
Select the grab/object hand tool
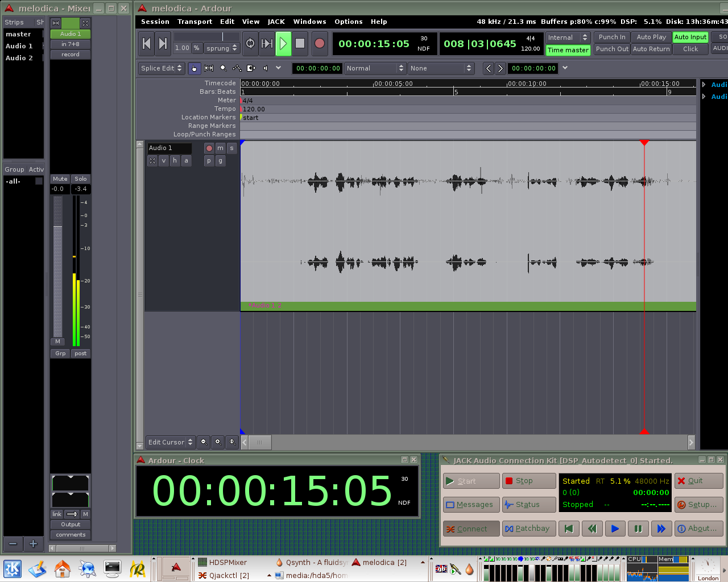[x=195, y=68]
